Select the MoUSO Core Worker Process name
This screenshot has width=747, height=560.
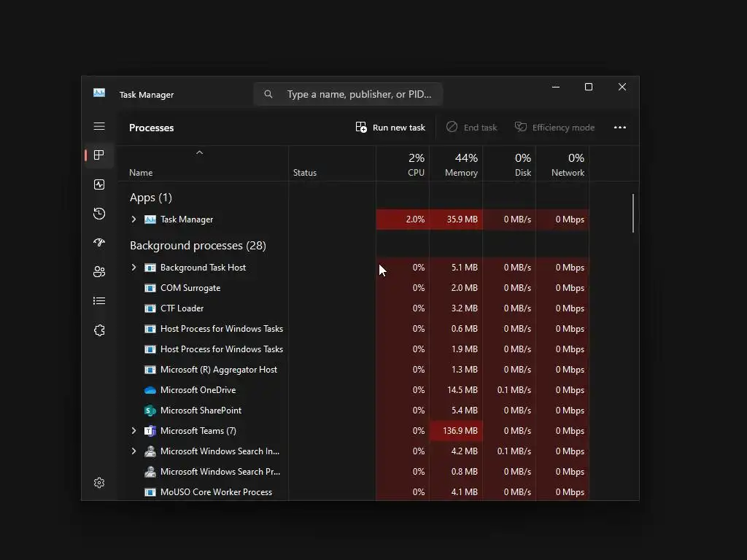[216, 492]
